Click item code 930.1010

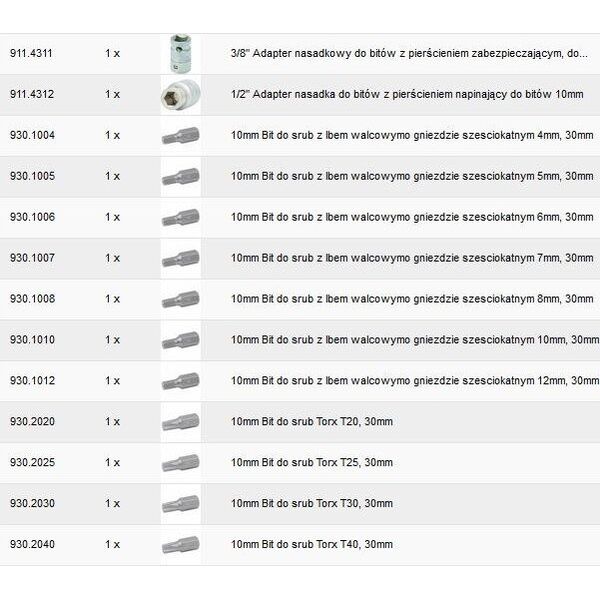click(x=33, y=340)
